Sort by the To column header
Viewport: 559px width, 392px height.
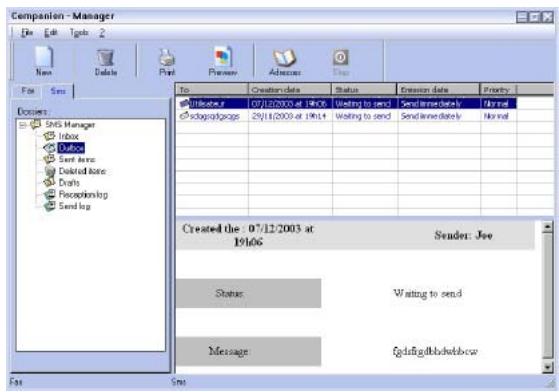pos(212,90)
